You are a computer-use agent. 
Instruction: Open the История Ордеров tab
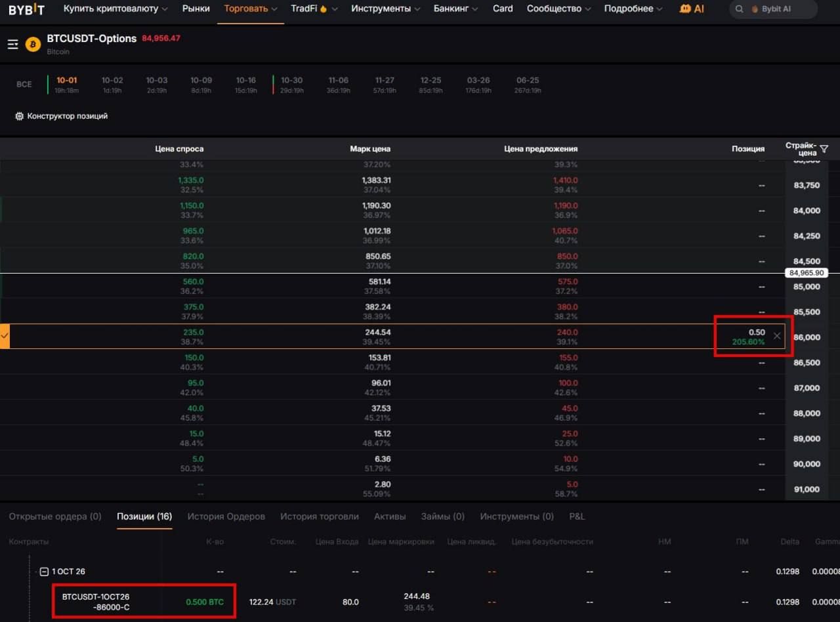pyautogui.click(x=226, y=516)
